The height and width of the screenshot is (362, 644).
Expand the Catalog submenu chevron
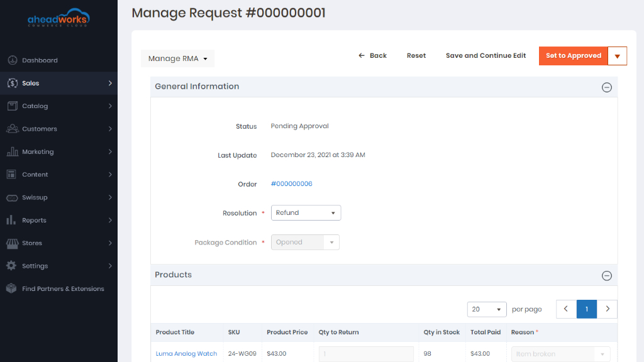pyautogui.click(x=110, y=106)
